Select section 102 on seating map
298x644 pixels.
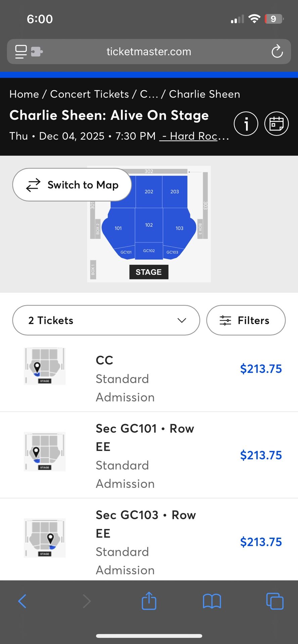click(x=149, y=225)
